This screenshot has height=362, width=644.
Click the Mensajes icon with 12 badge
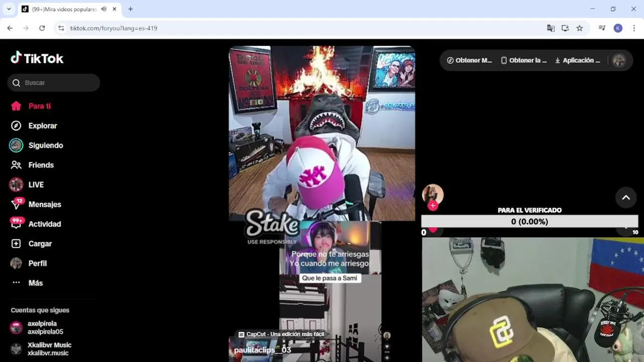point(17,204)
